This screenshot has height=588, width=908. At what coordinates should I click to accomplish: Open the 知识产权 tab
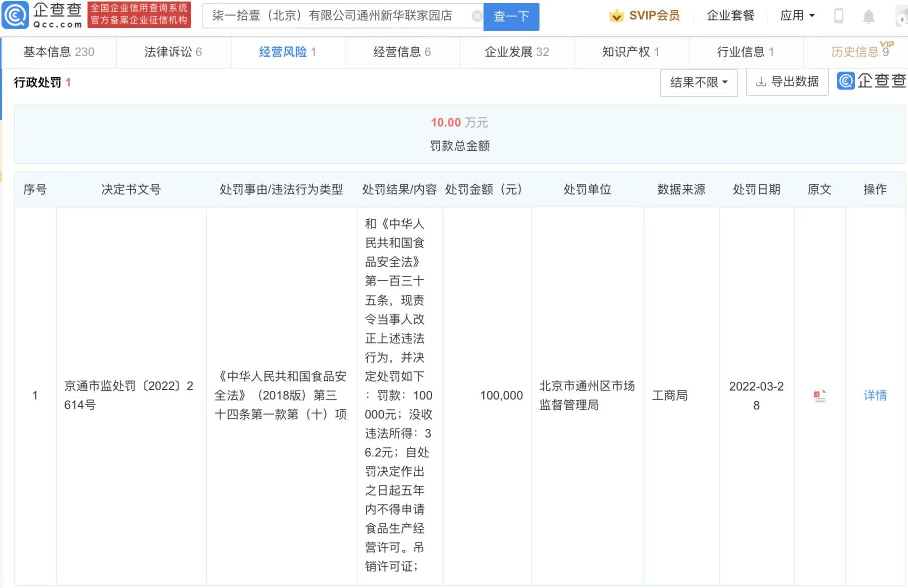(x=631, y=52)
